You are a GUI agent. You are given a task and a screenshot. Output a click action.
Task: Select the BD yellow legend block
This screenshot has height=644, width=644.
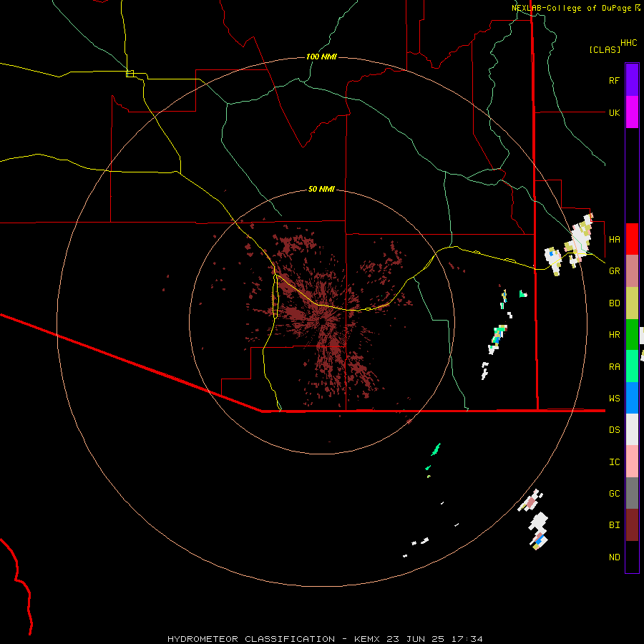(632, 303)
